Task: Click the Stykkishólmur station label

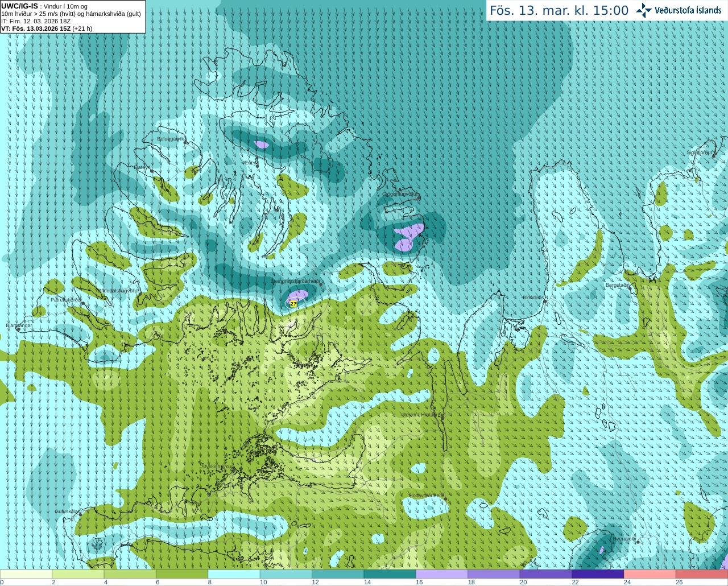Action: coord(217,467)
